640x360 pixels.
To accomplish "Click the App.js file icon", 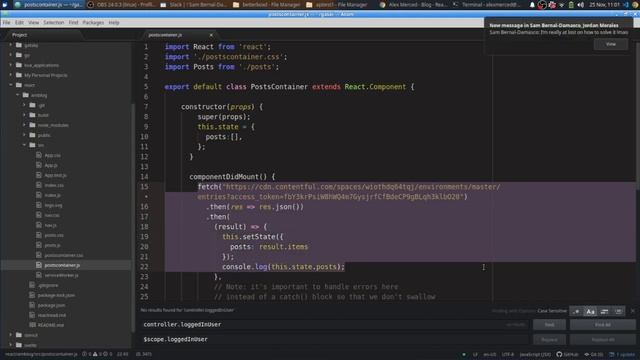I will tap(39, 165).
